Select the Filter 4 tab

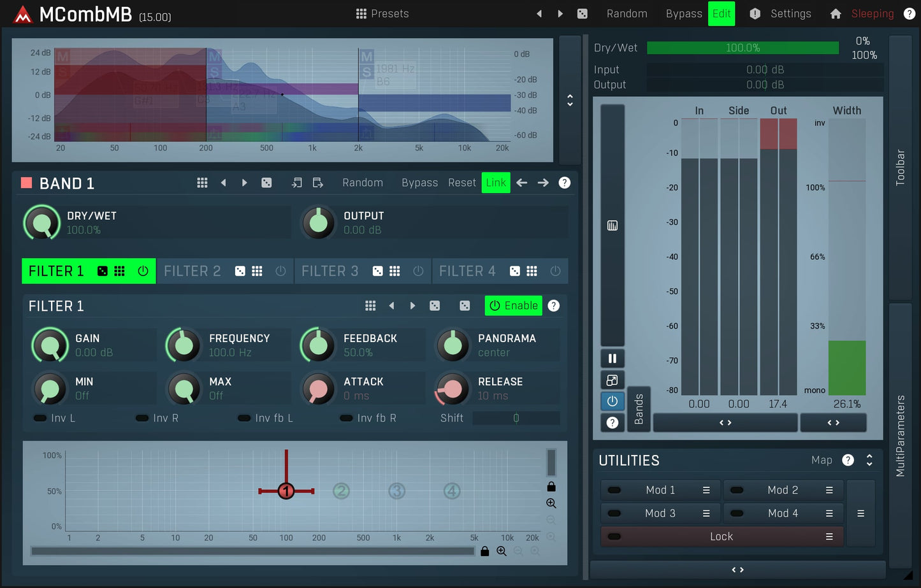point(467,271)
